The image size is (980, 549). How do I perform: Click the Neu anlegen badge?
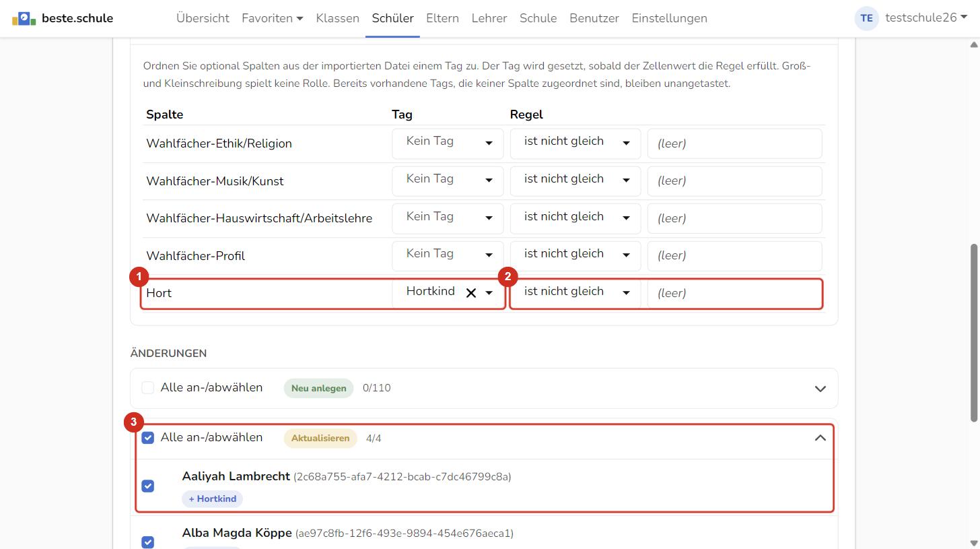(318, 388)
